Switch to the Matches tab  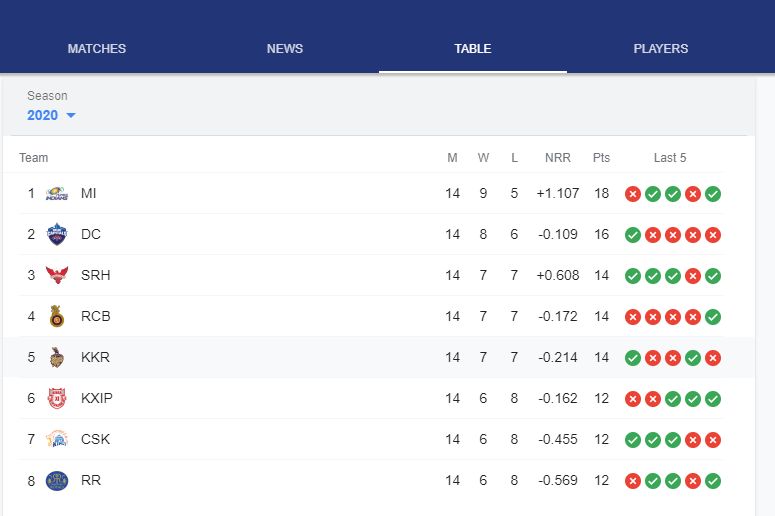tap(97, 48)
